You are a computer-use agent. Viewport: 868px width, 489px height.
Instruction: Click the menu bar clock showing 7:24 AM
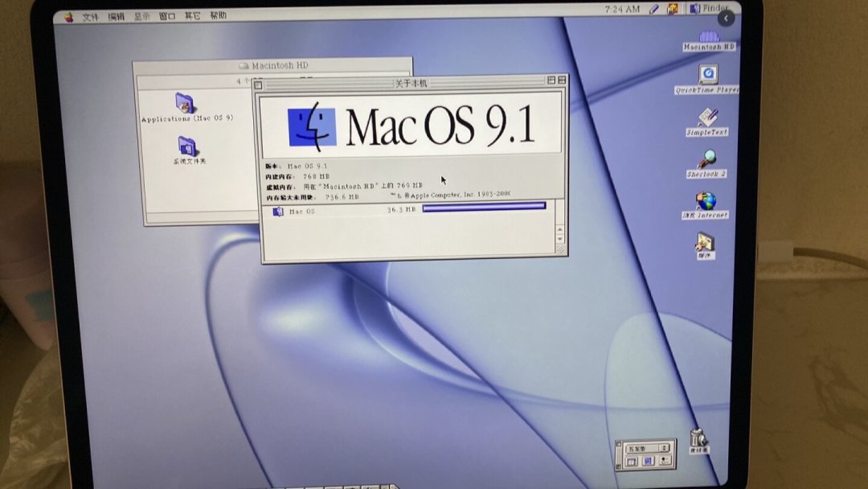click(x=621, y=10)
